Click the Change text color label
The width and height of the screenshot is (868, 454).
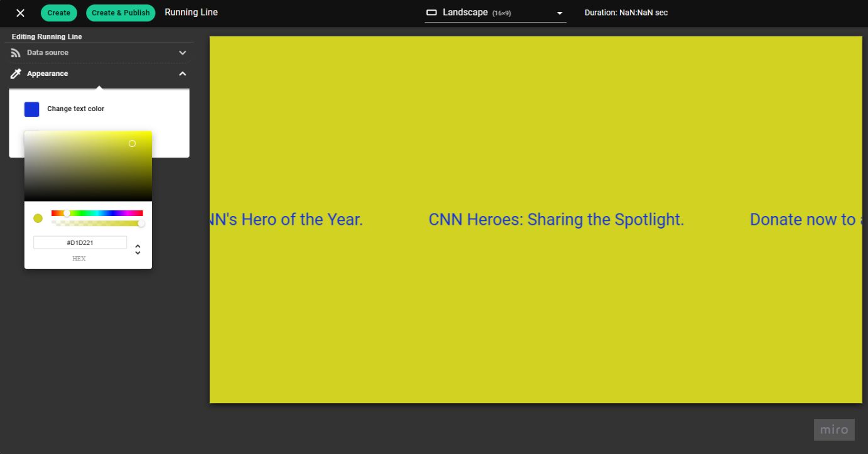pos(76,109)
